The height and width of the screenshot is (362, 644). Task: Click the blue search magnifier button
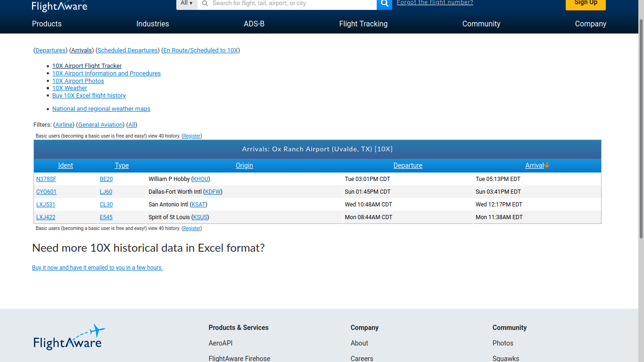pyautogui.click(x=384, y=4)
